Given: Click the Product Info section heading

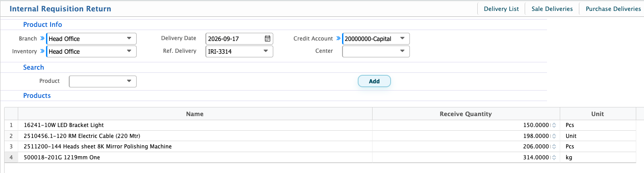Looking at the screenshot, I should point(43,25).
